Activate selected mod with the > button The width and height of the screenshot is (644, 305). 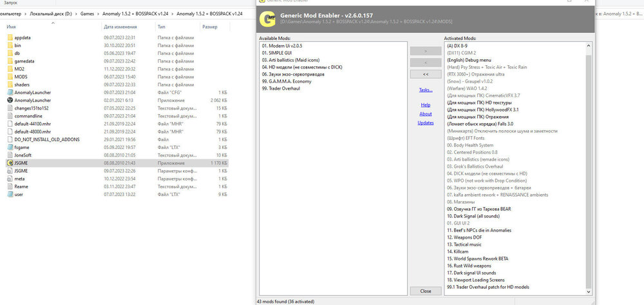click(426, 51)
